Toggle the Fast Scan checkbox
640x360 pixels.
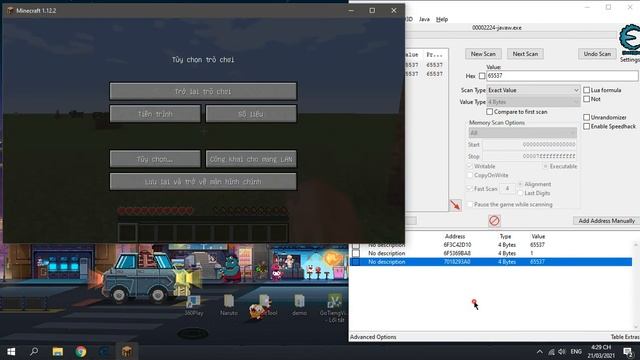coord(470,189)
